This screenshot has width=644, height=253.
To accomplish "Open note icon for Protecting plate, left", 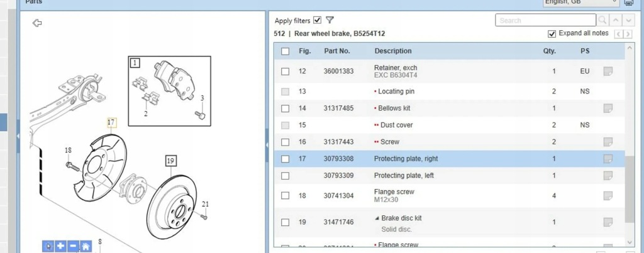I will point(608,176).
